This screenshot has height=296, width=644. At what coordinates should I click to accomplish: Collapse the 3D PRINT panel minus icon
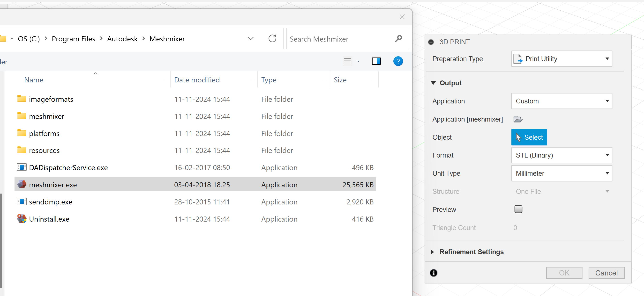[431, 42]
